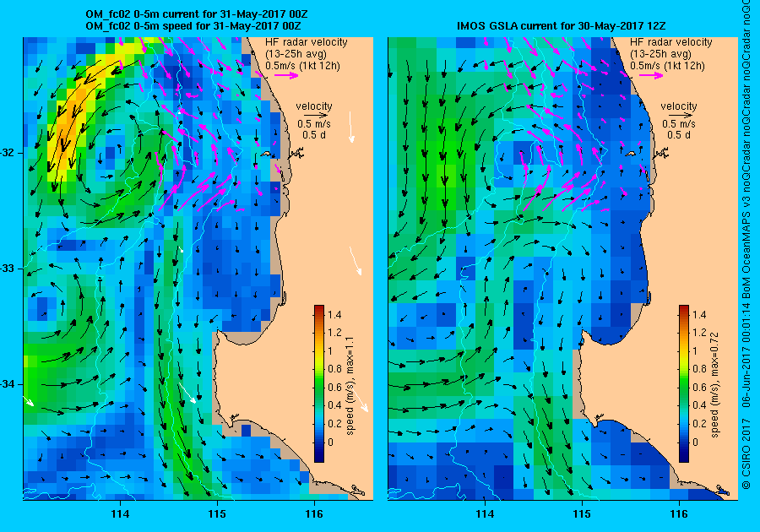
Task: Click '0.5m/s (1kt 12h)' text in left panel
Action: [x=302, y=65]
